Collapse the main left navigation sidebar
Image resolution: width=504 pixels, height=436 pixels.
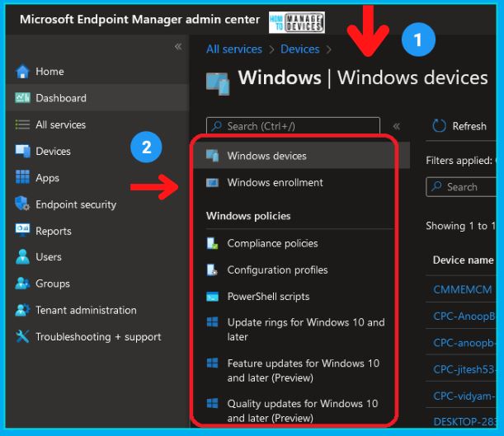[178, 47]
